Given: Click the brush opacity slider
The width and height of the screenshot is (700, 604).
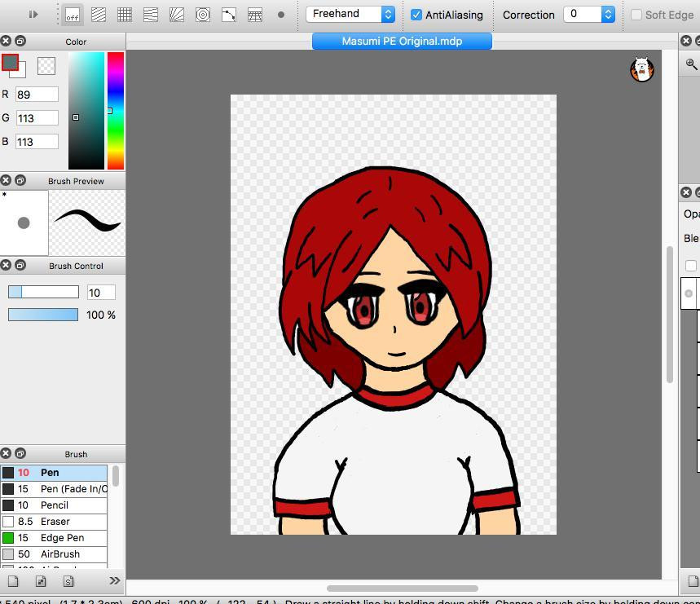Looking at the screenshot, I should tap(43, 315).
